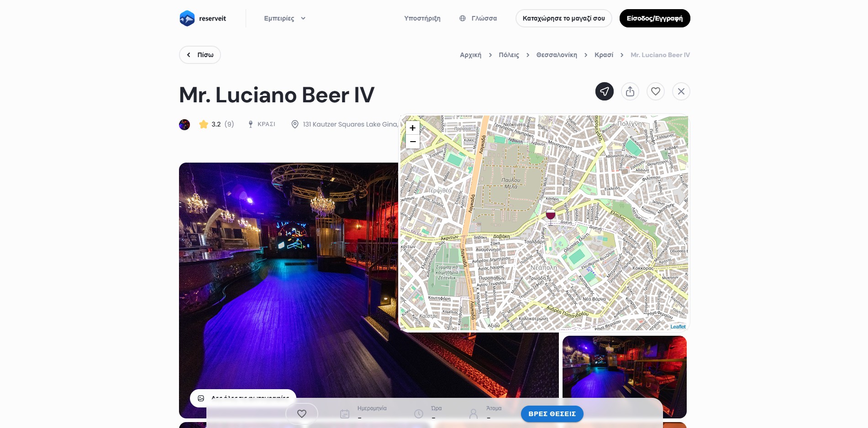868x428 pixels.
Task: Add venue to favorites with heart icon
Action: pos(655,91)
